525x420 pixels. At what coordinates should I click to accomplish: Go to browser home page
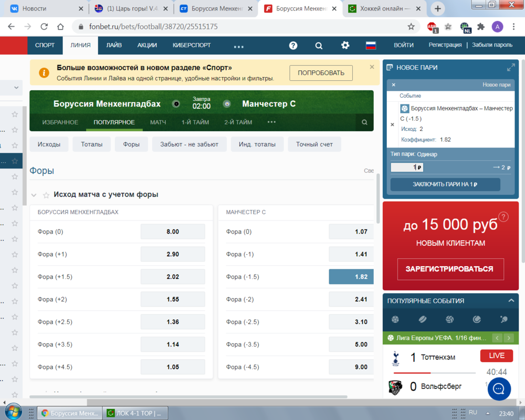click(60, 26)
